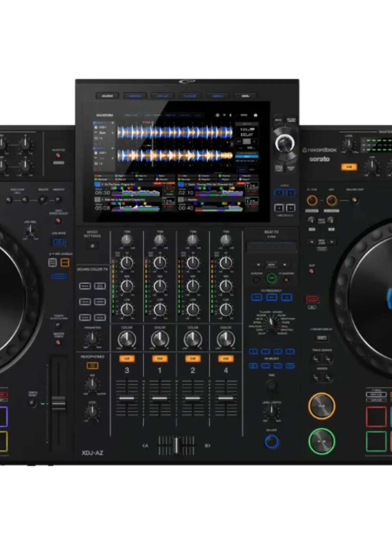Click the Beat FX TIME knob
The image size is (392, 549).
271,385
